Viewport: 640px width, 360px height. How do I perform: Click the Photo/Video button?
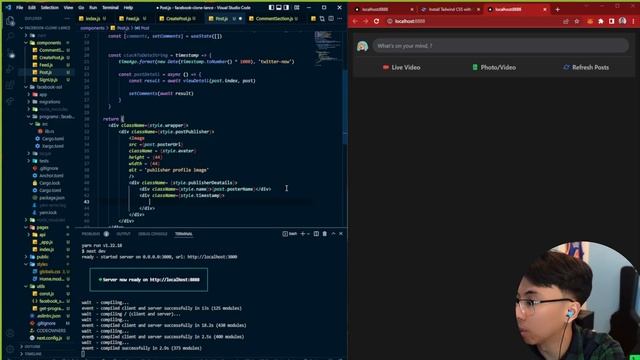[494, 67]
